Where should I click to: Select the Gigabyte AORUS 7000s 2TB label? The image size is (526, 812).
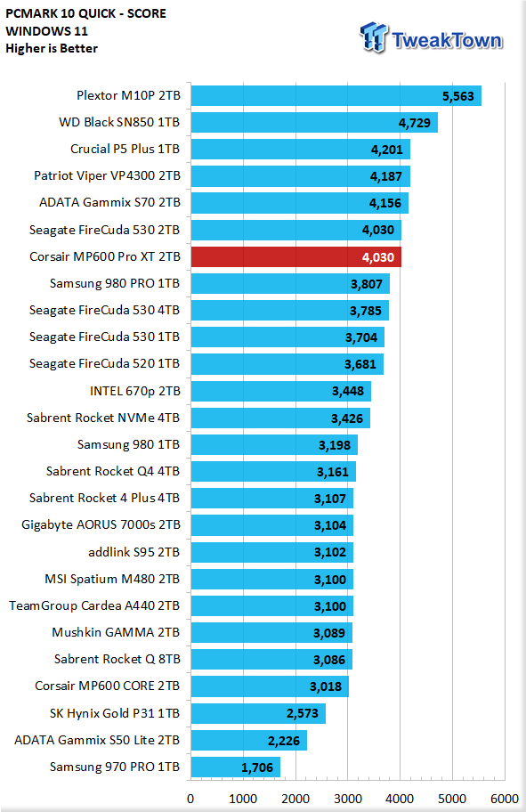point(101,525)
